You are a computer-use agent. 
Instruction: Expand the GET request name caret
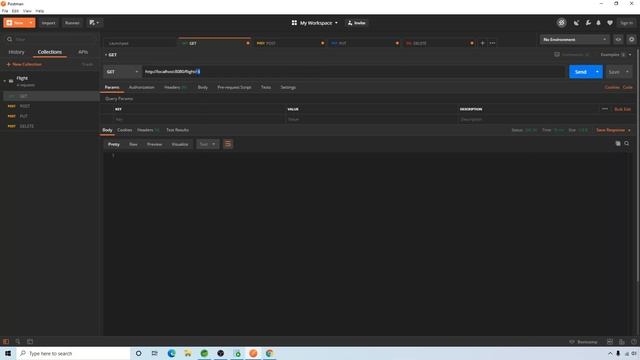(106, 55)
